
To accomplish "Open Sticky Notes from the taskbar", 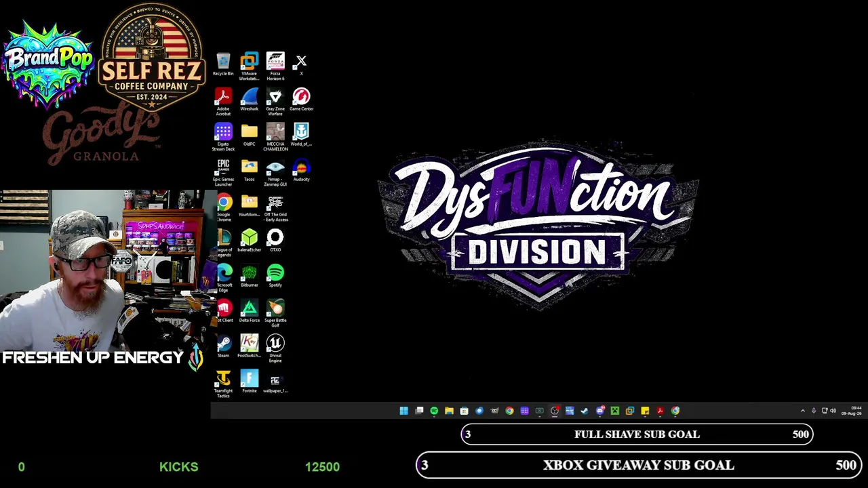I will point(645,411).
